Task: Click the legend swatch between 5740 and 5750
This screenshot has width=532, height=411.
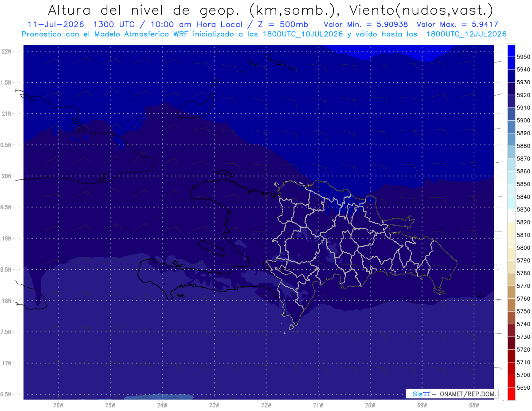Action: (511, 317)
